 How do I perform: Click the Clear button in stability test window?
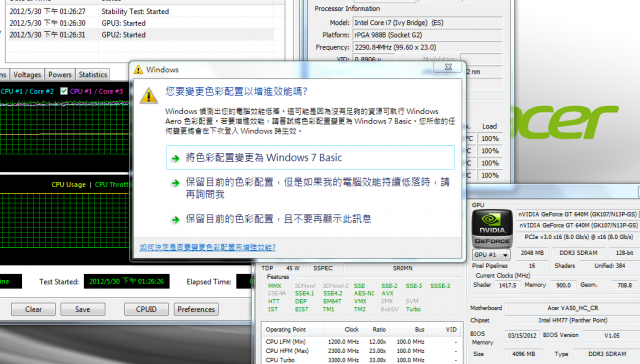pos(33,309)
